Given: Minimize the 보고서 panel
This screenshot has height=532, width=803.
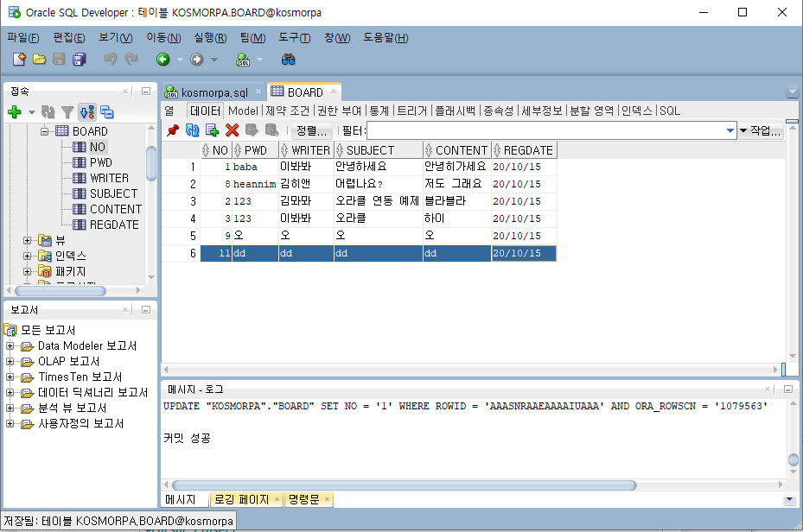Looking at the screenshot, I should [x=146, y=309].
